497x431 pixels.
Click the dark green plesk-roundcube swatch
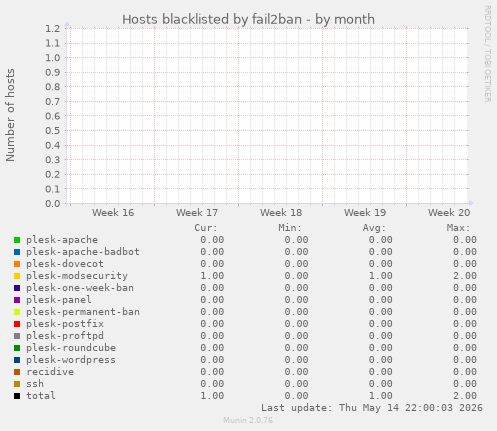[17, 348]
